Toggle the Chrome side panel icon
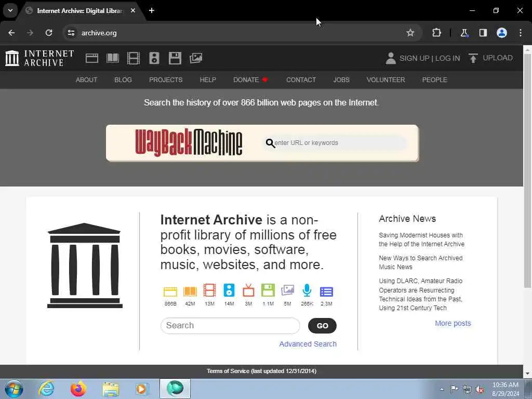The image size is (532, 399). pos(483,33)
